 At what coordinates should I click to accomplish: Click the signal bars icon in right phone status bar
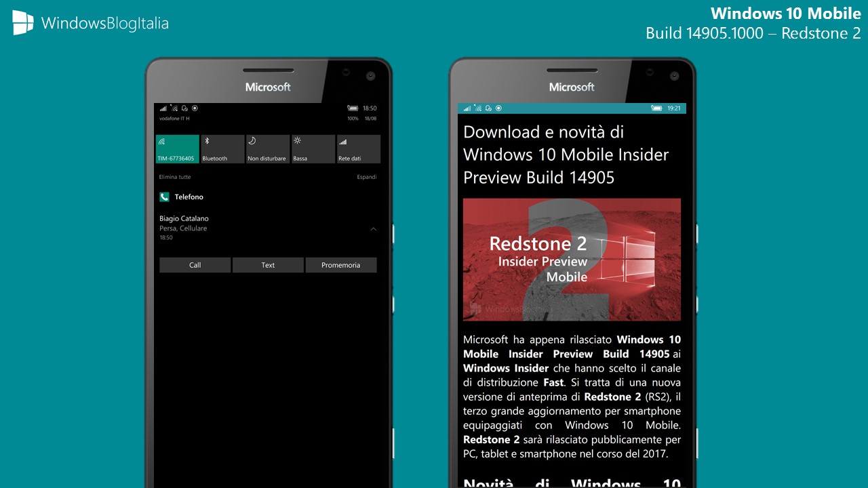click(x=467, y=108)
